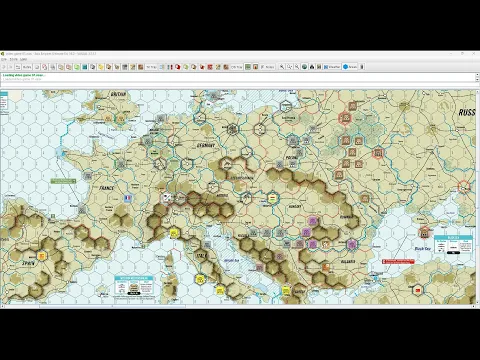Click the Western Mediterranean info panel
This screenshot has width=480, height=360.
pyautogui.click(x=134, y=285)
